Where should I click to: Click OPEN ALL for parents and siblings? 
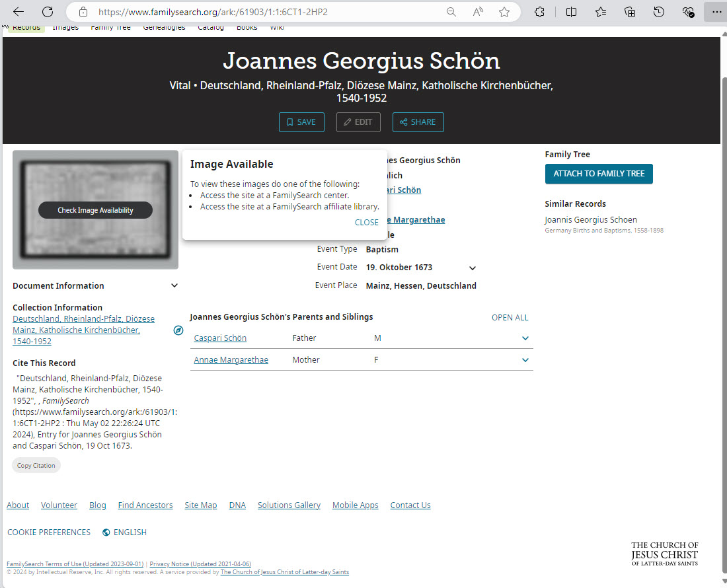(510, 317)
